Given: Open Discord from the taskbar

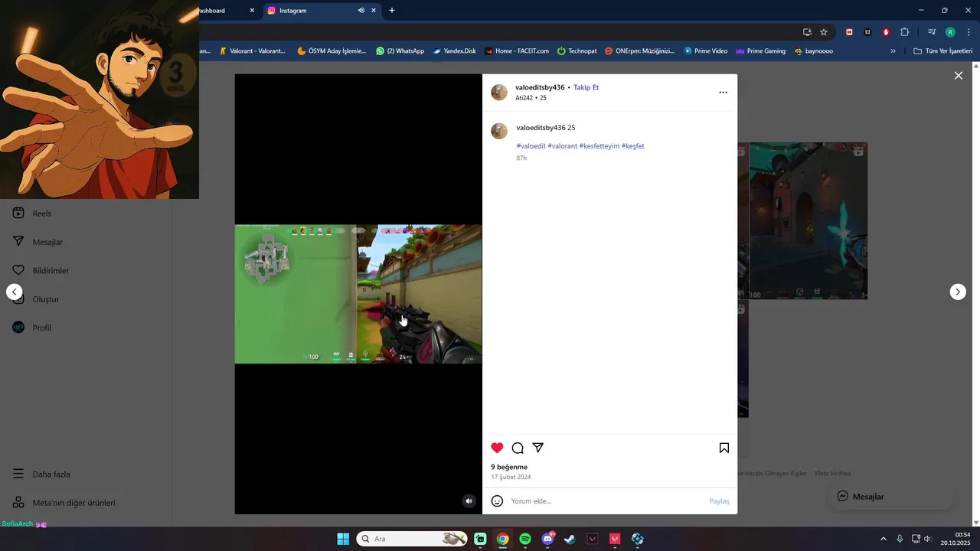Looking at the screenshot, I should point(547,539).
